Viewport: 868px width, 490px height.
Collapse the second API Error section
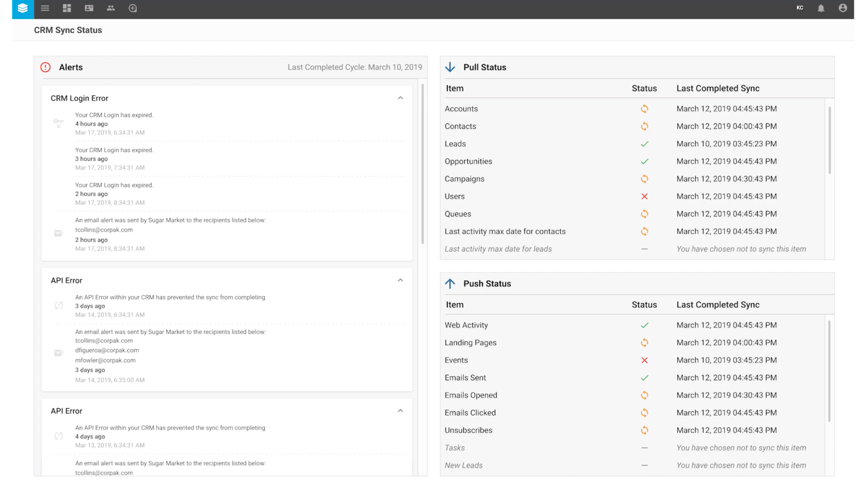pyautogui.click(x=401, y=411)
